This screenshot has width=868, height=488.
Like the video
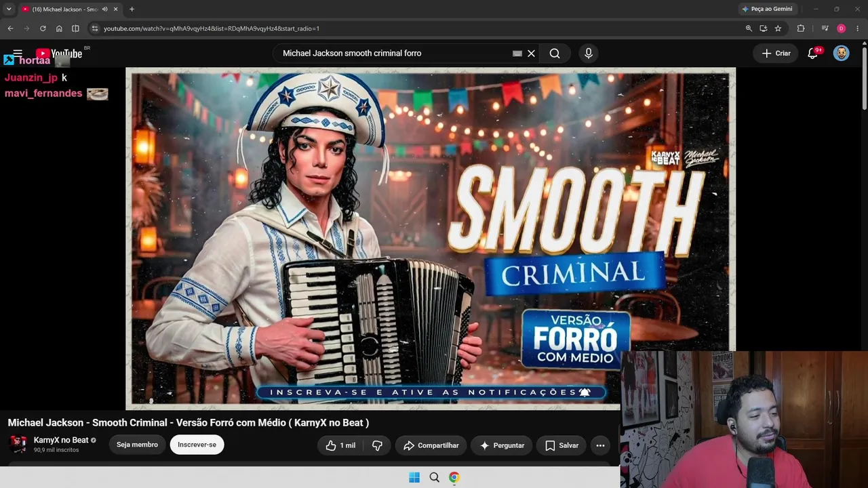pos(340,445)
